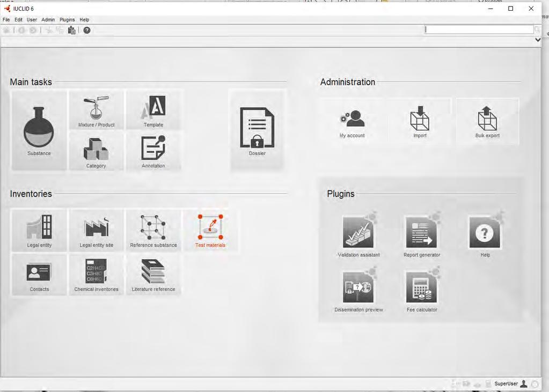Screen dimensions: 549x392
Task: Open the Contacts inventory
Action: pos(39,275)
